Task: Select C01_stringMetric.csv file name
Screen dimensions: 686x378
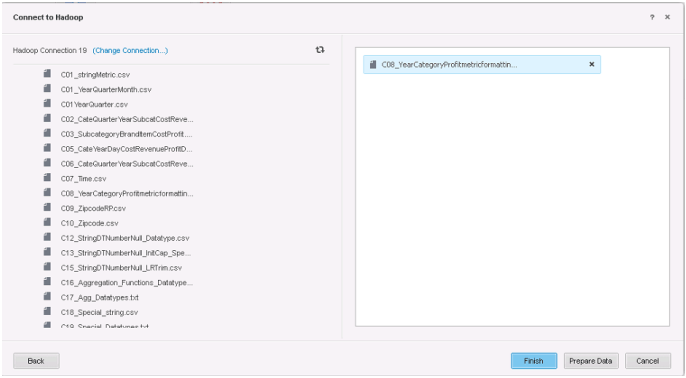Action: [95, 75]
